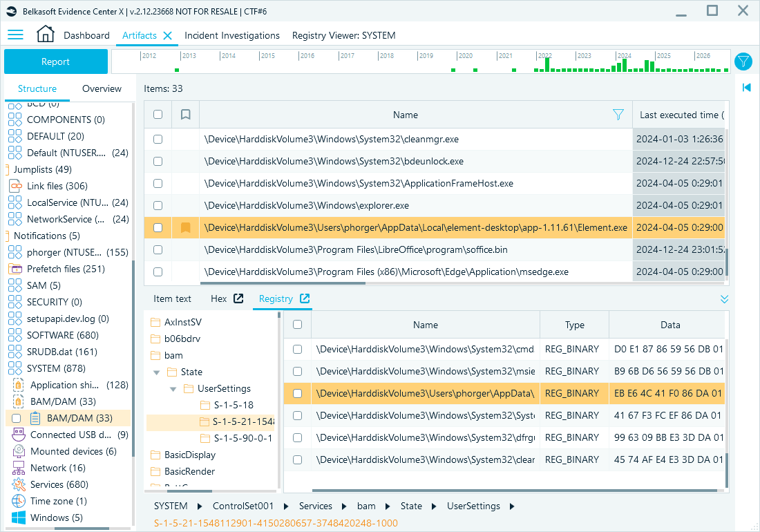Click the bam folder icon
The image size is (760, 532).
coord(155,356)
